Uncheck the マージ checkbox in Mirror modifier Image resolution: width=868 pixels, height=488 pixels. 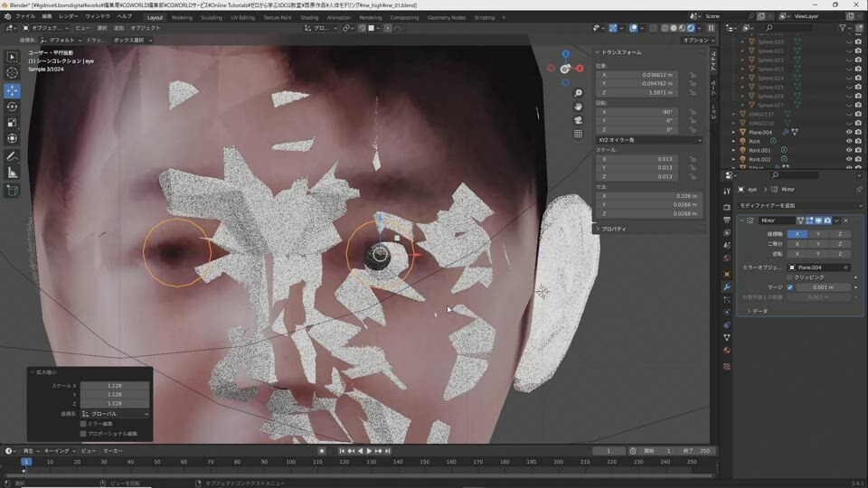coord(789,287)
